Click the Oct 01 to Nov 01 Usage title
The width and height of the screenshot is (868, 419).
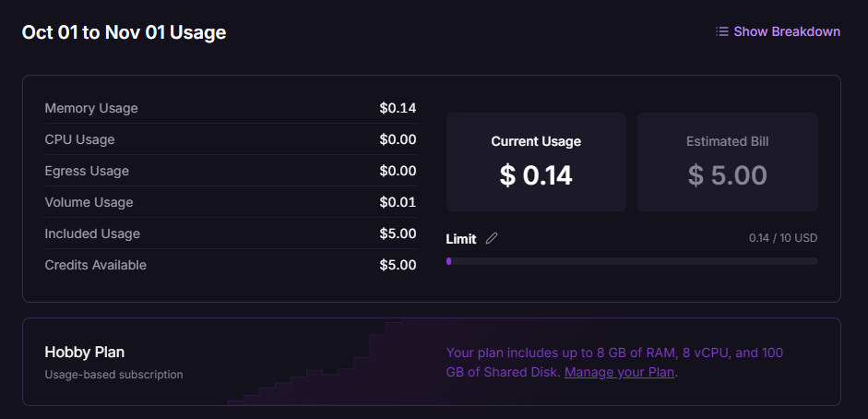coord(124,32)
